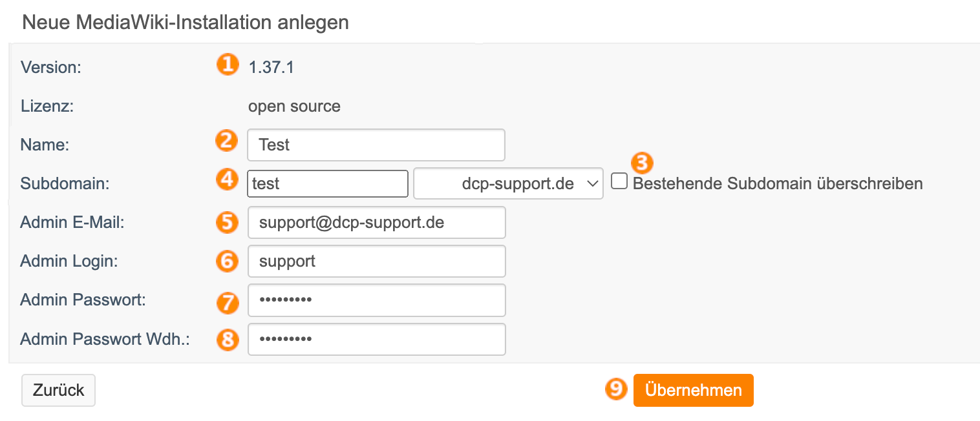980x421 pixels.
Task: Focus the Admin Passwort field
Action: click(376, 300)
